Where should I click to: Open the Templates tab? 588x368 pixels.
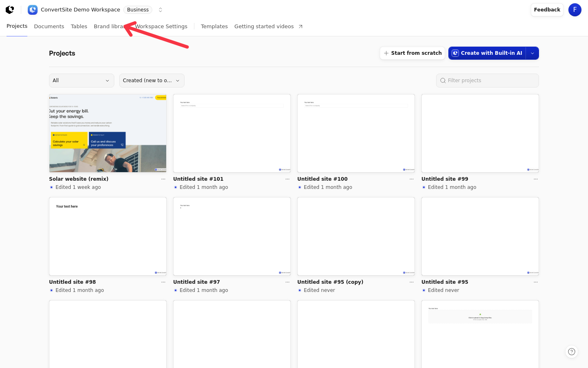[214, 27]
